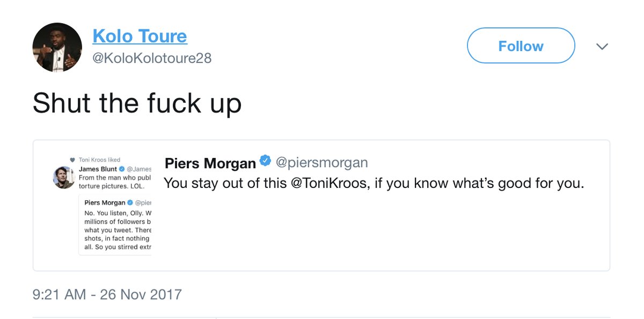Click the @ToniKroos mention
This screenshot has height=319, width=644.
[327, 183]
